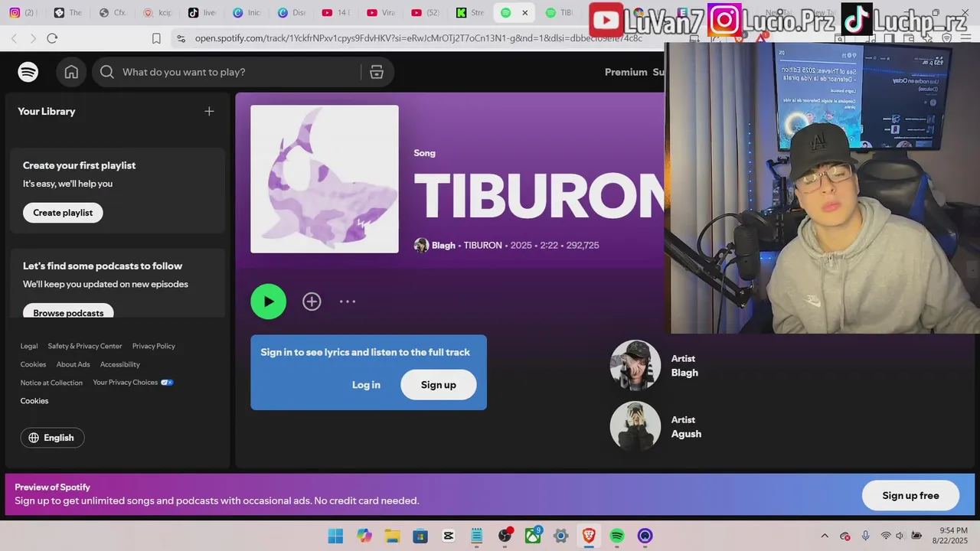This screenshot has width=980, height=551.
Task: Open the About Ads link
Action: tap(73, 364)
